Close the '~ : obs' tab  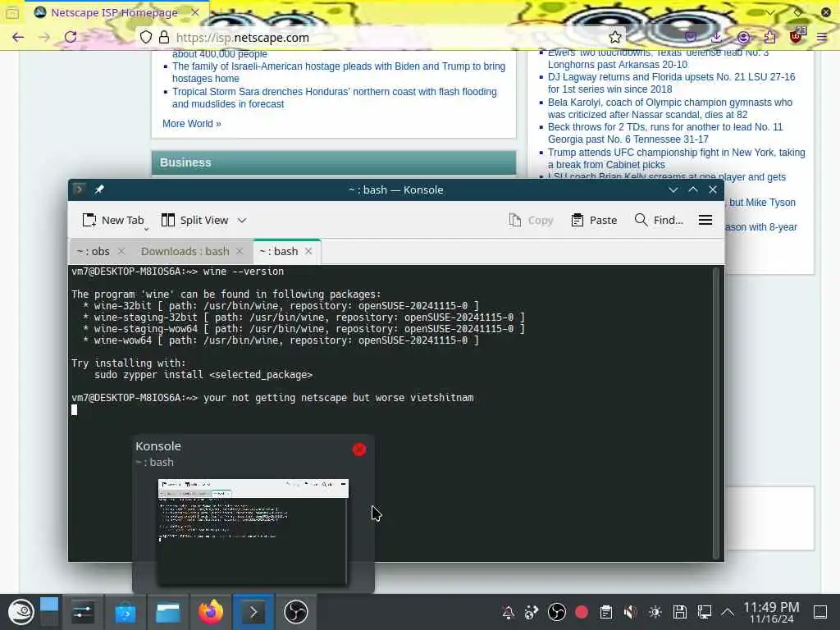tap(121, 251)
